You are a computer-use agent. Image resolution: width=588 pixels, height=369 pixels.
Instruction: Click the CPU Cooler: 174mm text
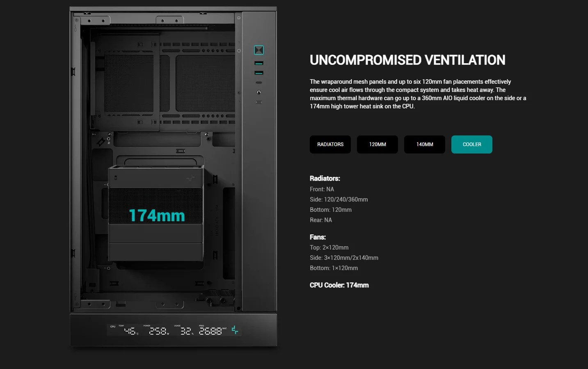(x=339, y=285)
